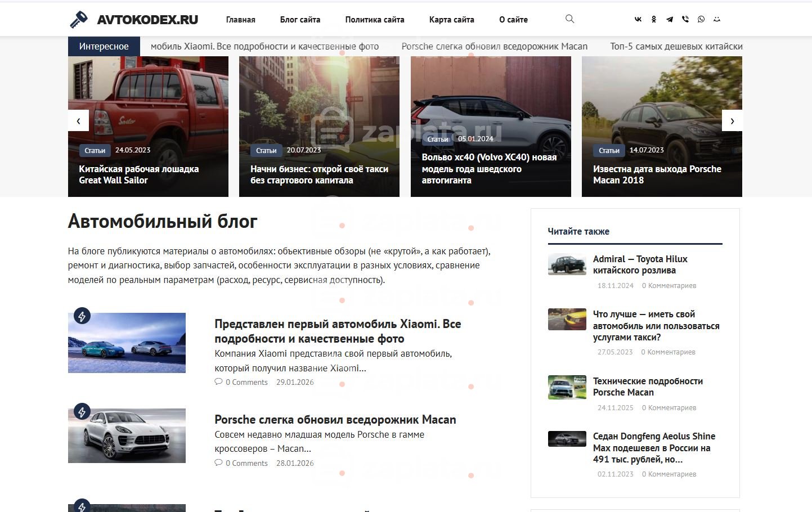This screenshot has height=512, width=812.
Task: Click date 14.07.2023 on Macan 2018 slide
Action: point(647,150)
